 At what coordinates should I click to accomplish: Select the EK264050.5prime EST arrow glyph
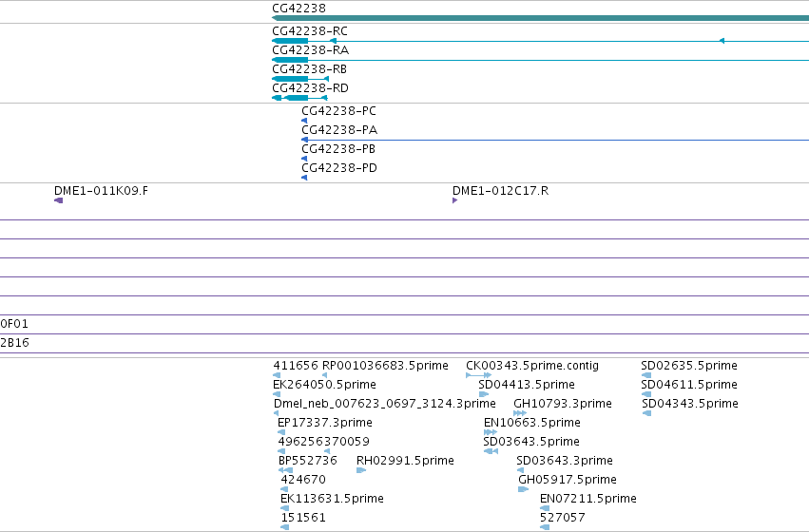[277, 394]
